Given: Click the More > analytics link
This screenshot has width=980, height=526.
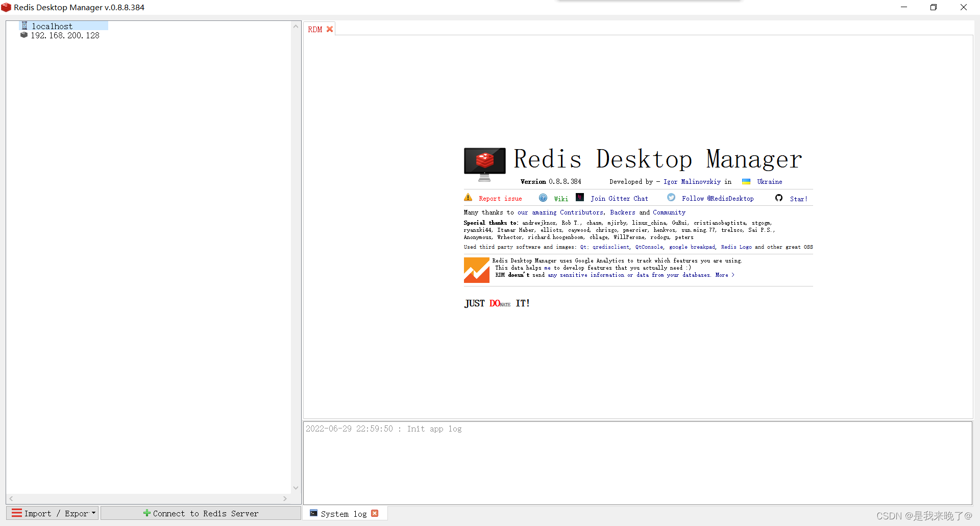Looking at the screenshot, I should (x=725, y=275).
